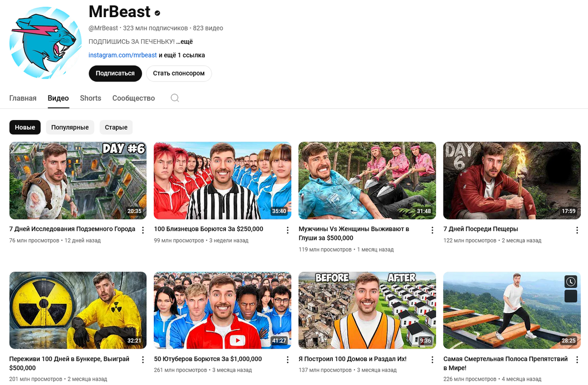Viewport: 588px width, 385px height.
Task: Open options menu for Мужчины Vs Женщины video
Action: (432, 230)
